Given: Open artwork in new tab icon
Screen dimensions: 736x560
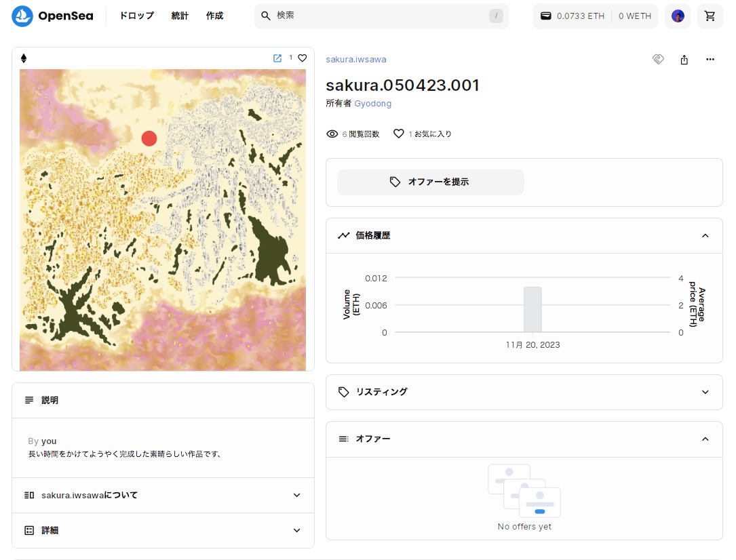Looking at the screenshot, I should click(x=277, y=58).
